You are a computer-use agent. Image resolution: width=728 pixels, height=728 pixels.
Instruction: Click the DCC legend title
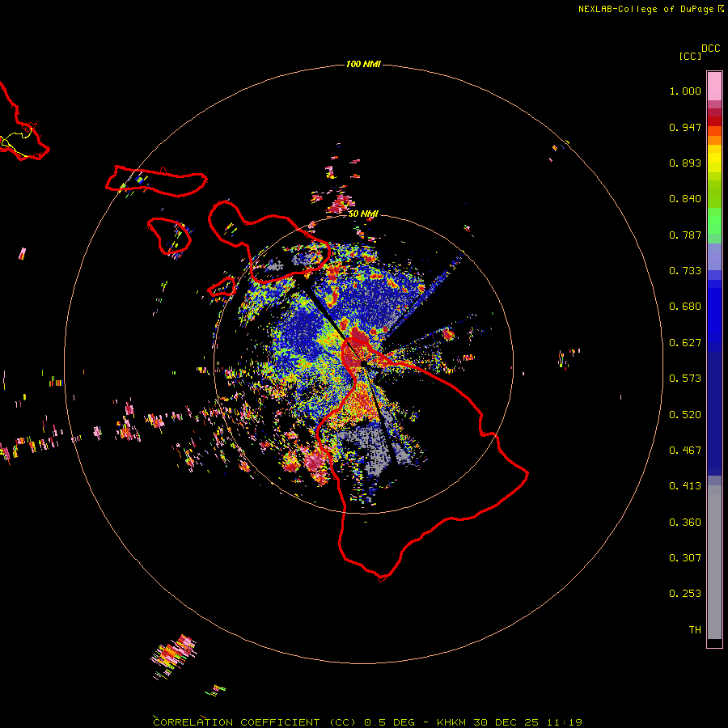click(x=710, y=49)
